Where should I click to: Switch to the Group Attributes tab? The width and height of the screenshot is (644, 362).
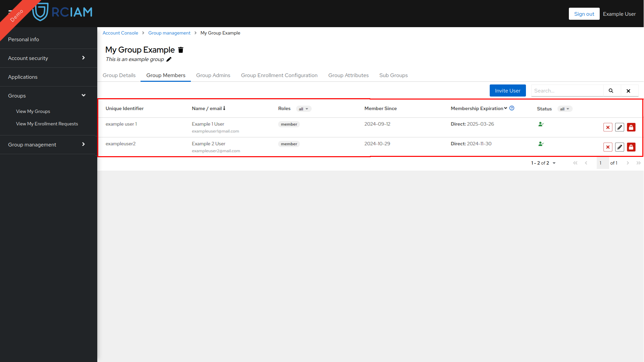(x=348, y=75)
